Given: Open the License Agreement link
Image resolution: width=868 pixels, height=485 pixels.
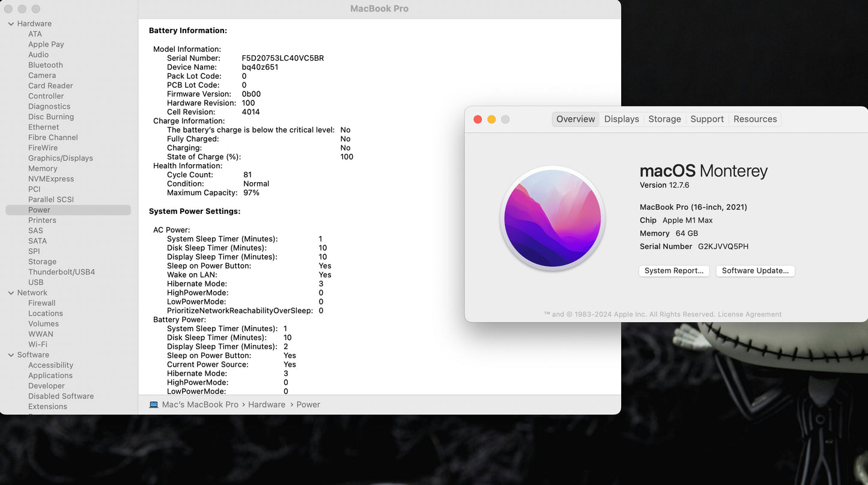Looking at the screenshot, I should click(750, 314).
